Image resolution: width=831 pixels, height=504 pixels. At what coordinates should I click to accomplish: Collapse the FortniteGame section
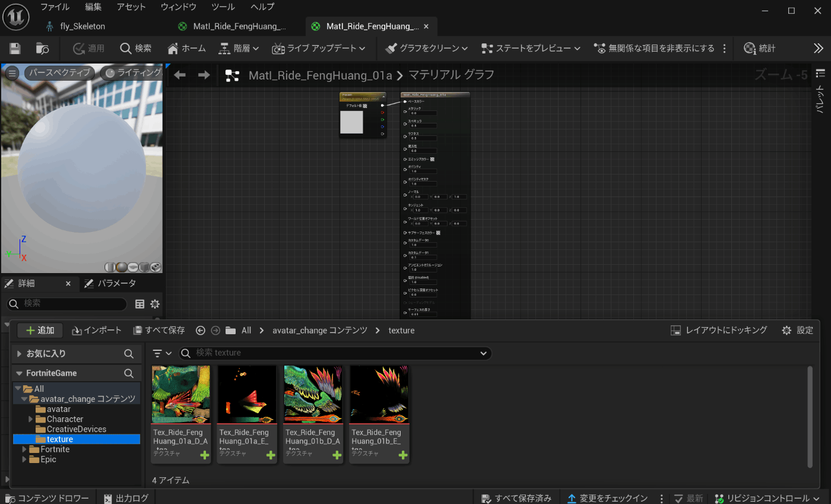(x=20, y=373)
